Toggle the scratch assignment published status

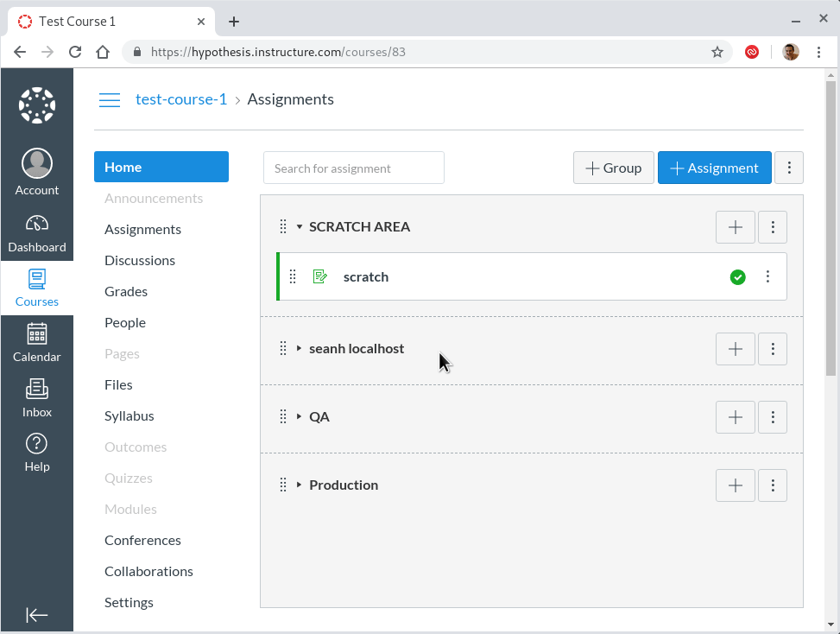click(737, 277)
